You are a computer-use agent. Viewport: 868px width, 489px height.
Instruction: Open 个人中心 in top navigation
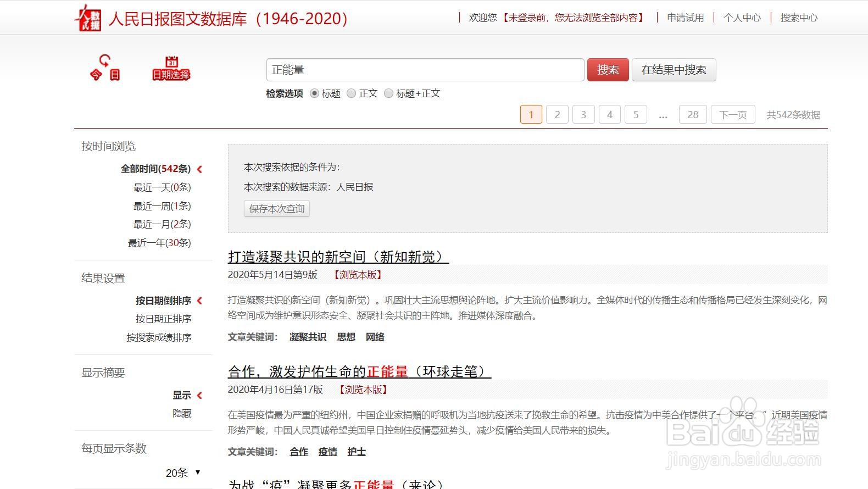tap(742, 18)
